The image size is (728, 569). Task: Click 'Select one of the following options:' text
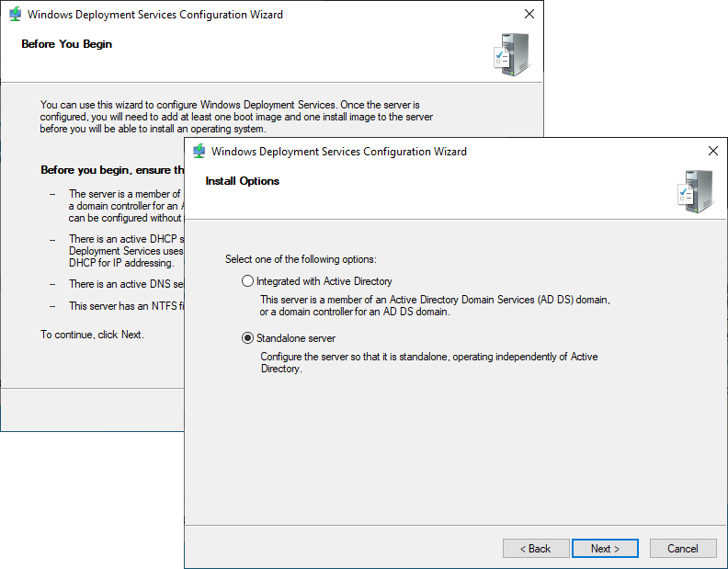click(301, 259)
